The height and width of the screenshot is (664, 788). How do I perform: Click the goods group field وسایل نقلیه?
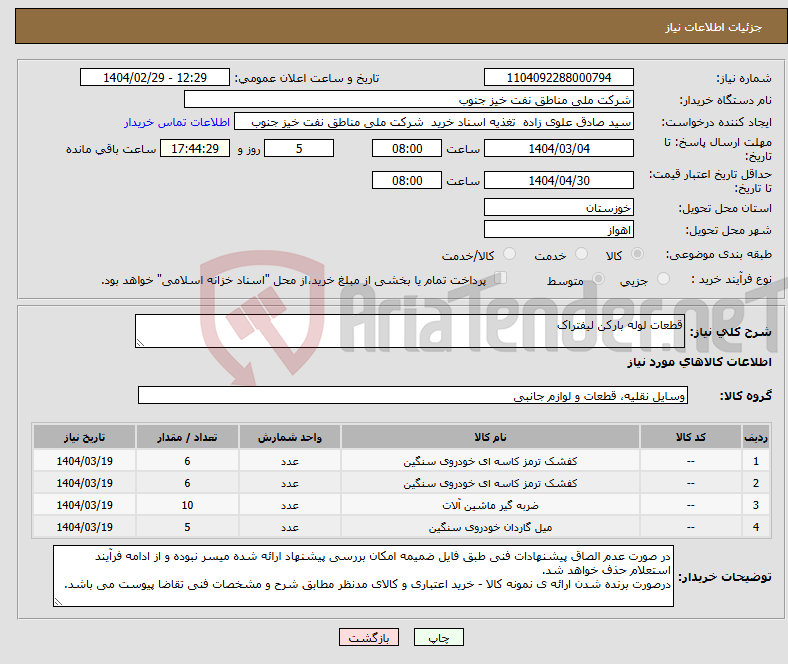[413, 395]
